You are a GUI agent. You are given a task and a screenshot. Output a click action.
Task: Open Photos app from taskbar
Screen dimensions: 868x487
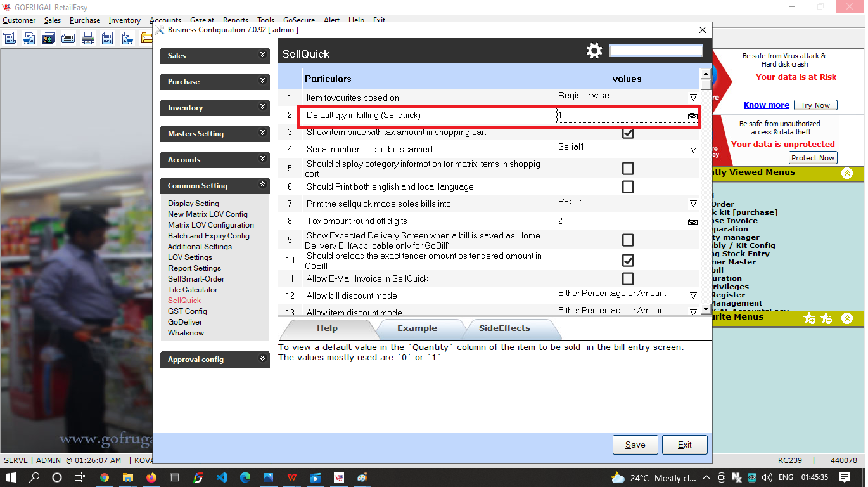pos(269,477)
